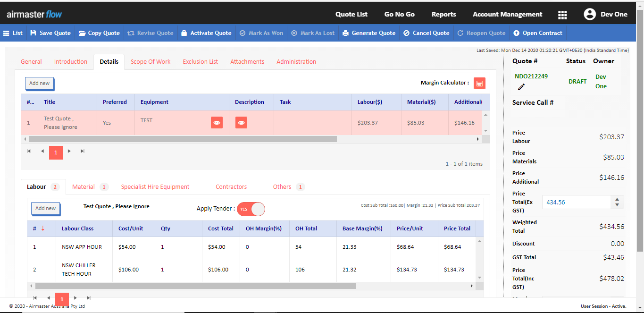
Task: Decrease Price Total(Ex GST) spinner down
Action: [x=617, y=205]
